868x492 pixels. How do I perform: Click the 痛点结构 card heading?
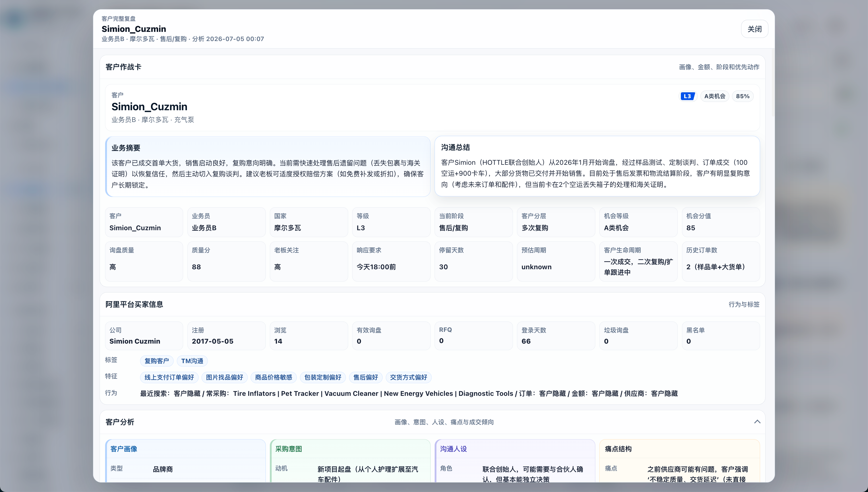point(618,449)
